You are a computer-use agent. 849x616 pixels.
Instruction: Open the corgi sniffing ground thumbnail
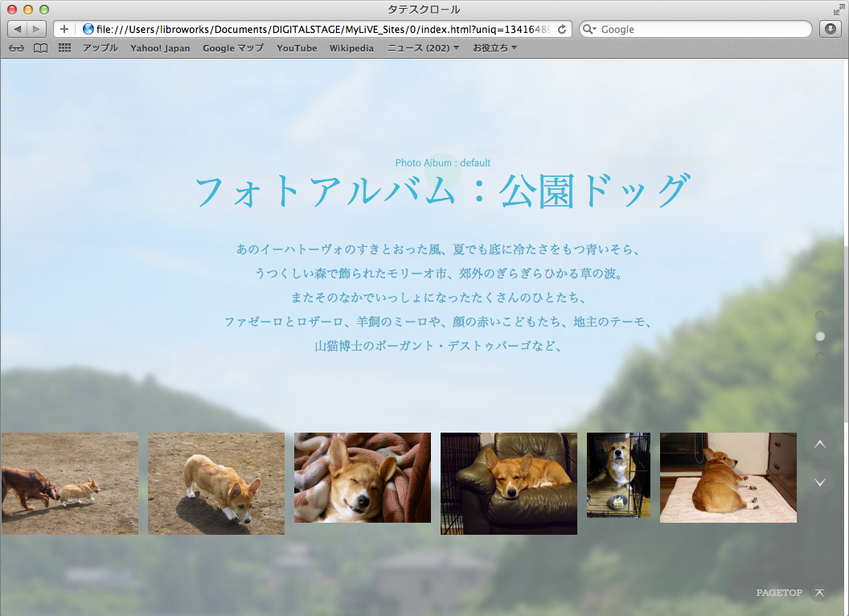(216, 483)
